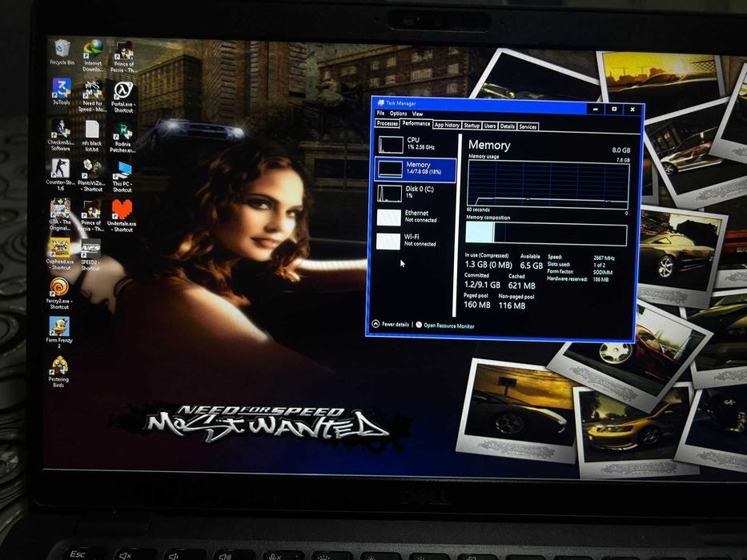The image size is (747, 560).
Task: Click the 'SODIMM' form factor value
Action: [603, 272]
